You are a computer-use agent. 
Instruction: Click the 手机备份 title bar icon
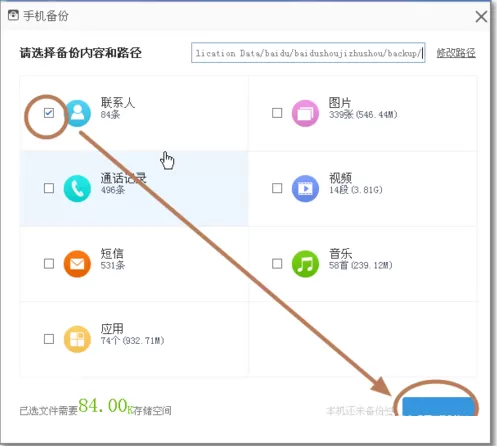coord(13,15)
